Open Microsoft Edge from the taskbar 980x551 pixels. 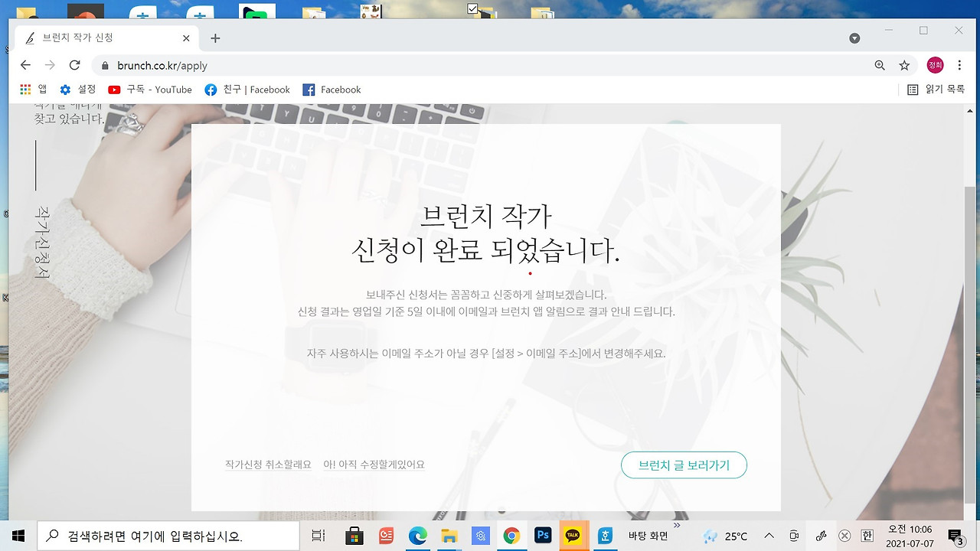point(417,535)
